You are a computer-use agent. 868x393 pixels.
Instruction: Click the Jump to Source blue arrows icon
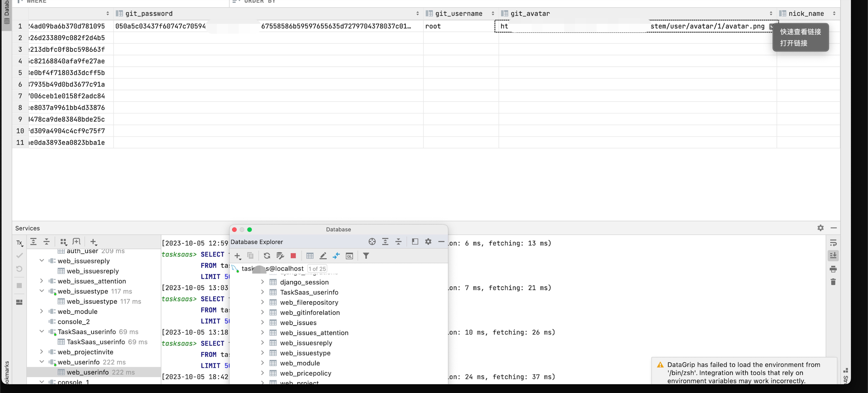[336, 256]
